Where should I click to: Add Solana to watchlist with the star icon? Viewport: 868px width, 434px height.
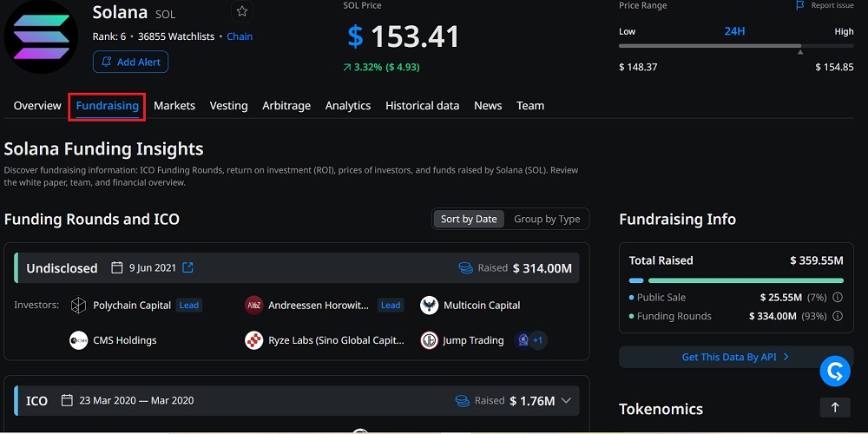coord(242,11)
